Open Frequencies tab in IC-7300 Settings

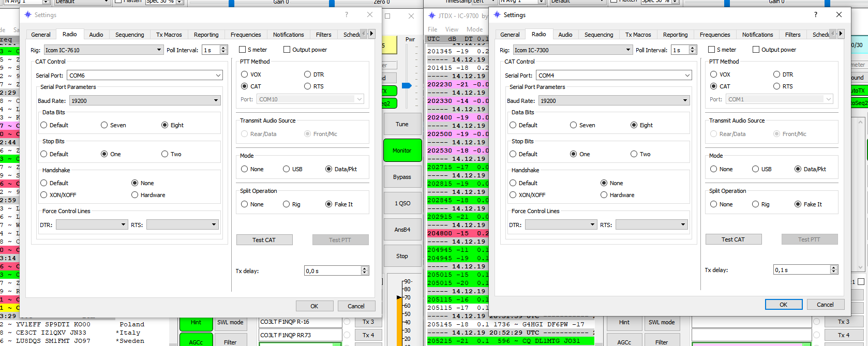pyautogui.click(x=715, y=35)
